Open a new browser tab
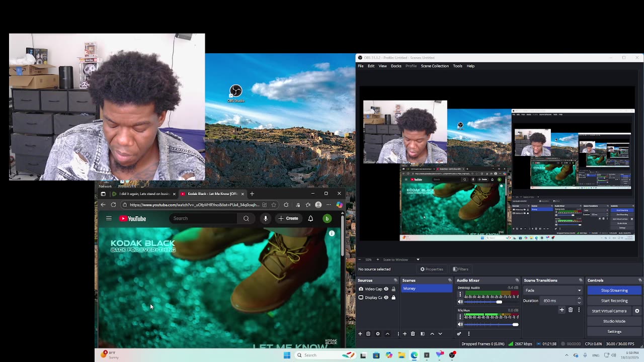The height and width of the screenshot is (362, 644). pos(252,194)
